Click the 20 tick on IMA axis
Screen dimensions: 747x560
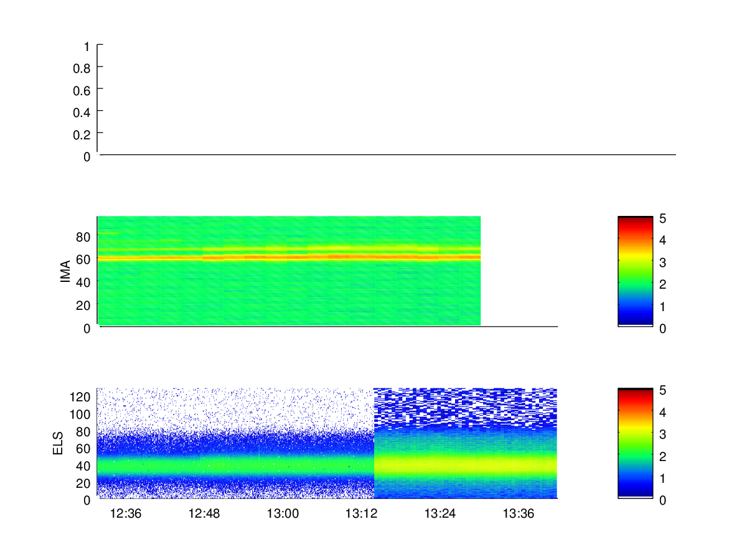(x=85, y=305)
